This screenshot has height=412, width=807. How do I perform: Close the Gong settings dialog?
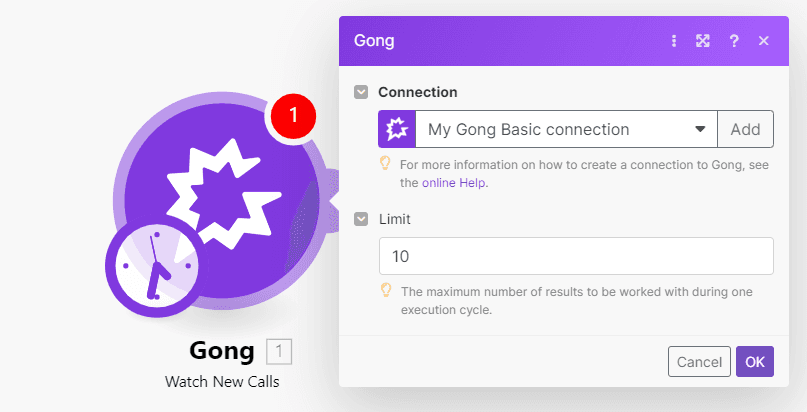pyautogui.click(x=764, y=41)
